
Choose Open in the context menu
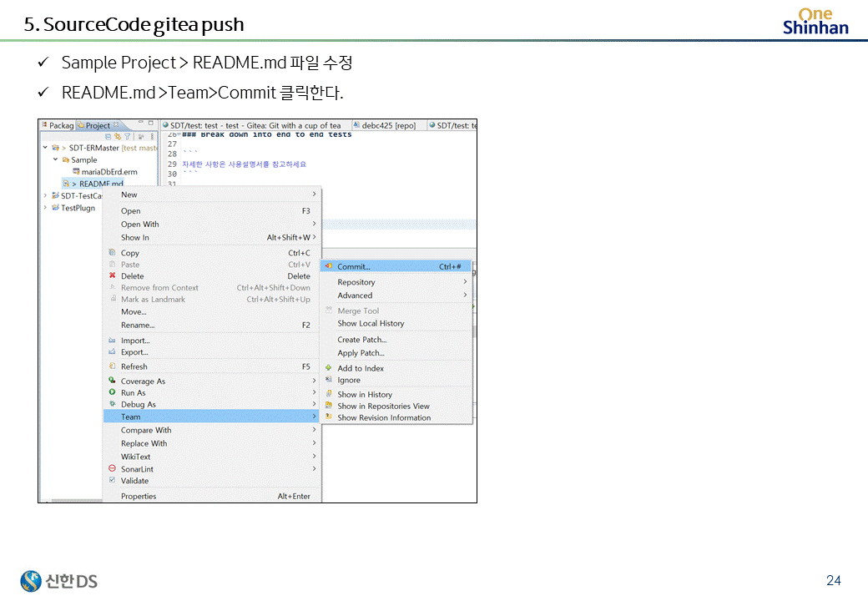click(x=211, y=211)
